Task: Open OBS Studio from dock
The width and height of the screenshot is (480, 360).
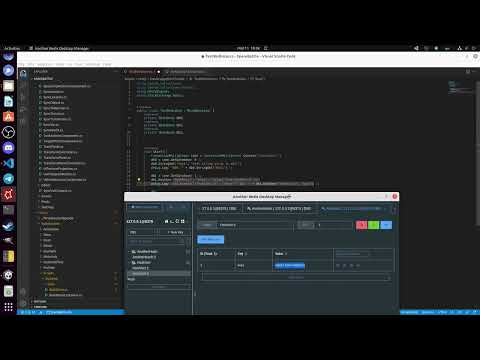Action: click(x=8, y=132)
